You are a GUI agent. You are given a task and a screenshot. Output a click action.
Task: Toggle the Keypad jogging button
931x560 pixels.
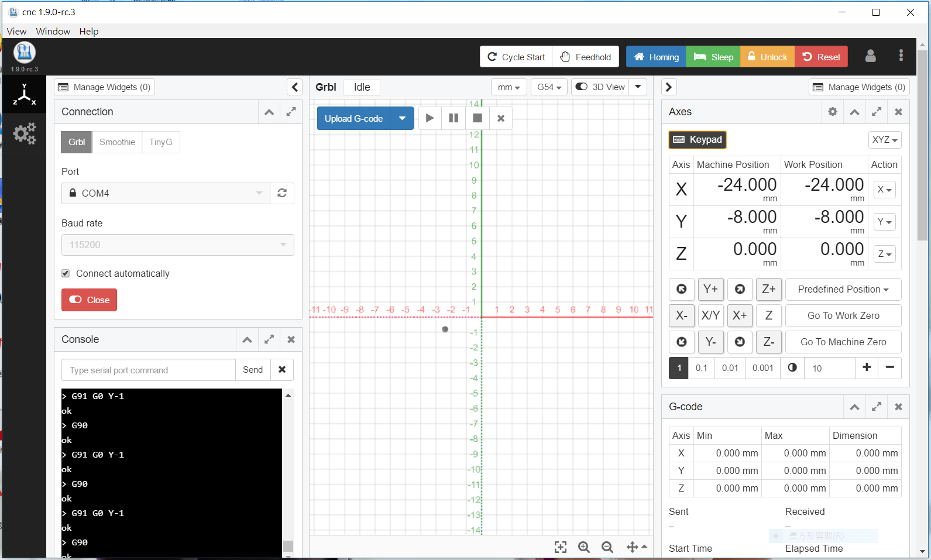tap(698, 139)
